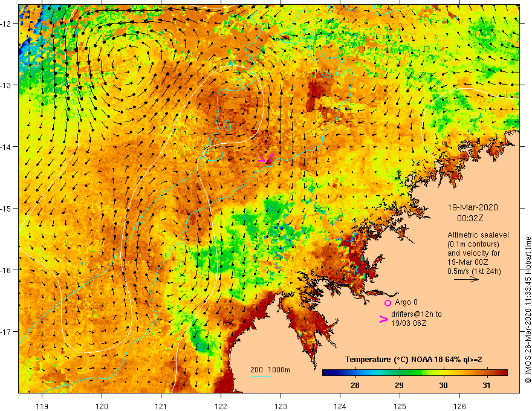Click the cyan depth contour legend line
The height and width of the screenshot is (411, 532).
click(x=260, y=376)
